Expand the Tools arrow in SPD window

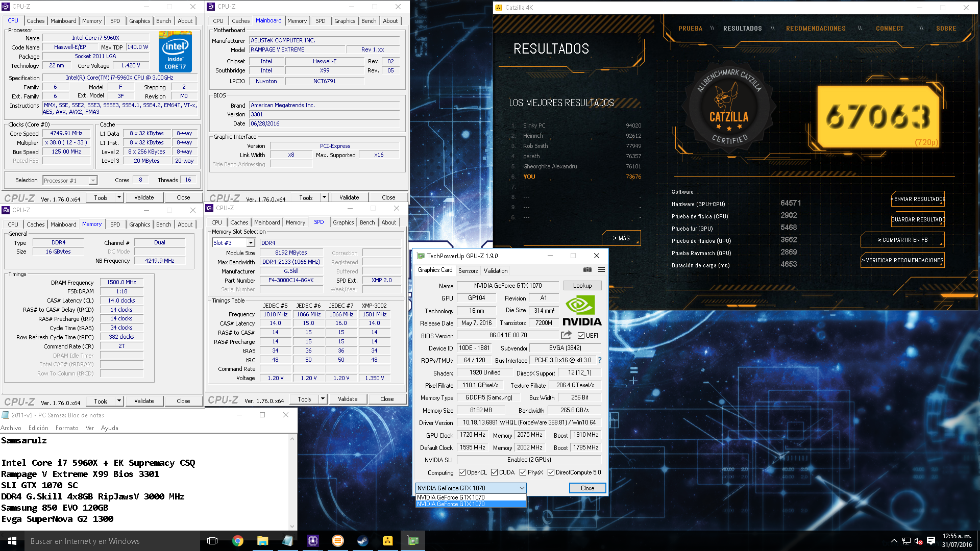click(x=323, y=399)
